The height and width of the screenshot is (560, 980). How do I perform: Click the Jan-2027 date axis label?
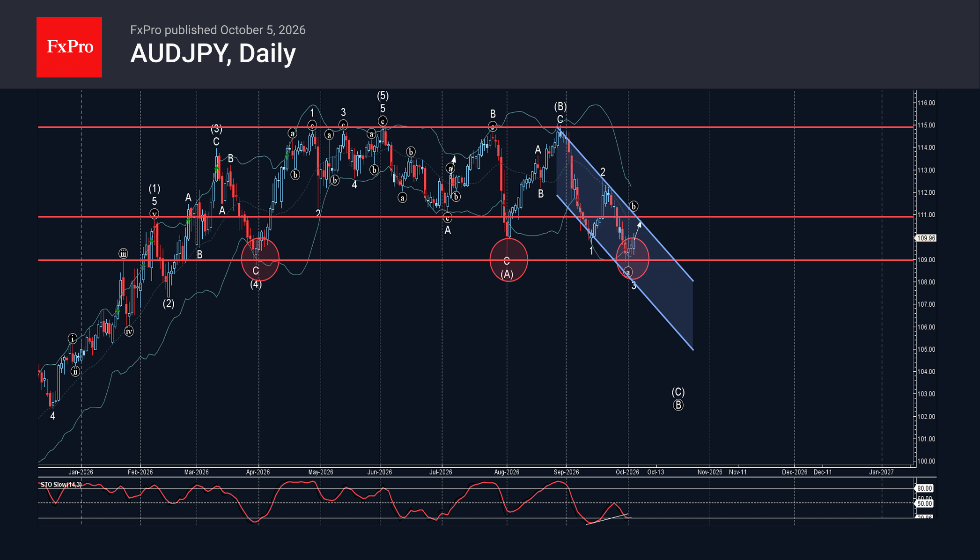click(881, 472)
